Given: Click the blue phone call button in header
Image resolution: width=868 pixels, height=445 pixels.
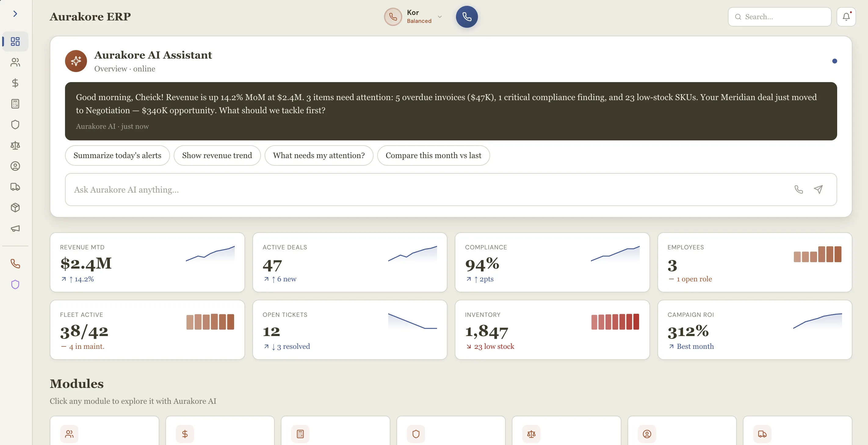Looking at the screenshot, I should [467, 16].
